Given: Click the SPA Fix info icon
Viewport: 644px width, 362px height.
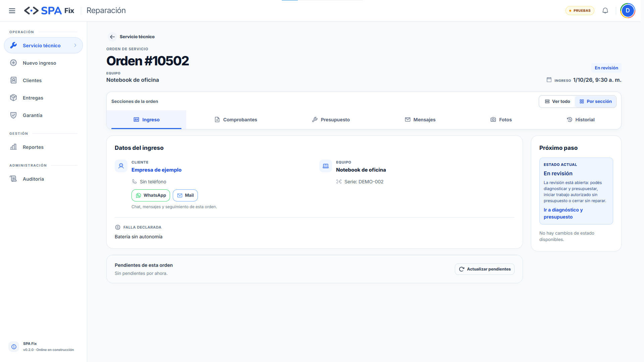Looking at the screenshot, I should (x=14, y=347).
